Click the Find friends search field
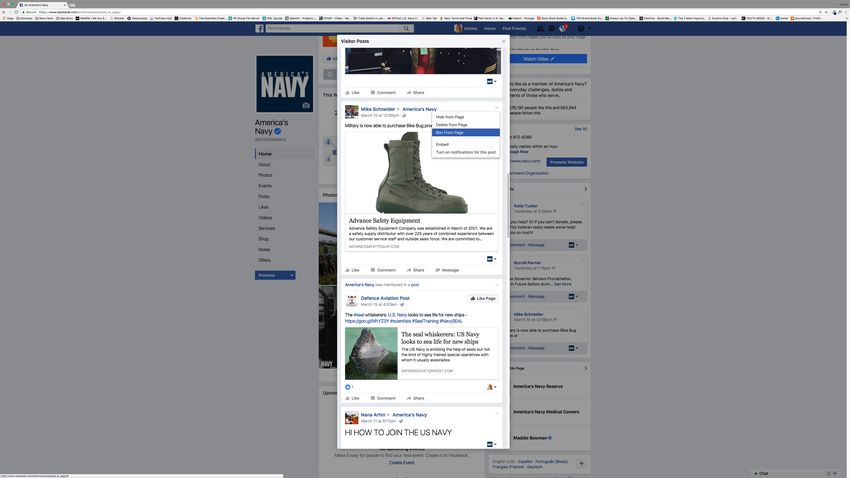This screenshot has height=478, width=850. point(333,28)
